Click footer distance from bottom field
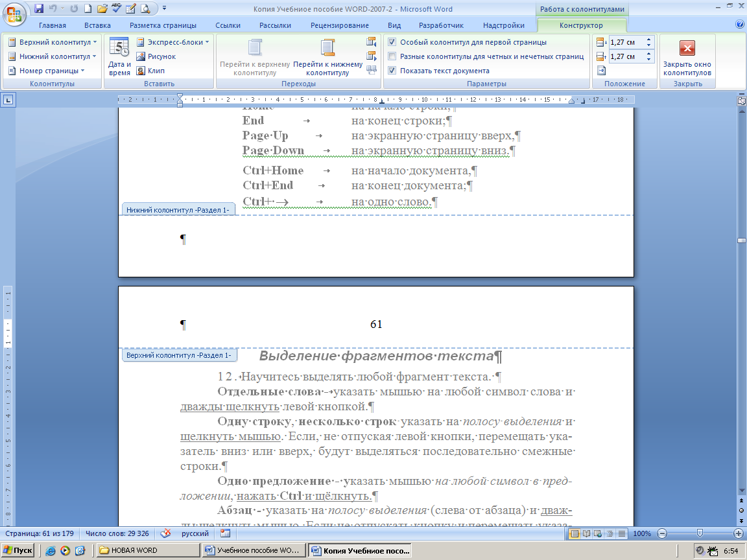Image resolution: width=747 pixels, height=560 pixels. coord(626,56)
